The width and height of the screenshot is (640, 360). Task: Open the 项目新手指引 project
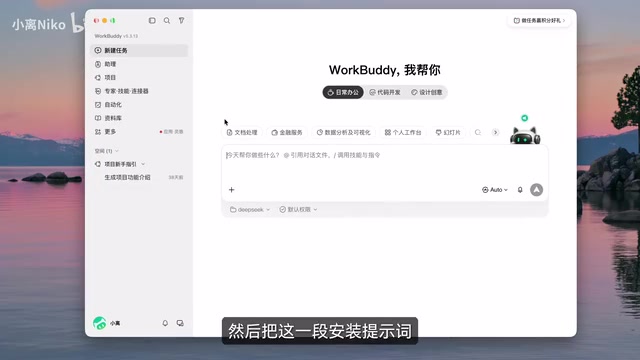coord(120,164)
